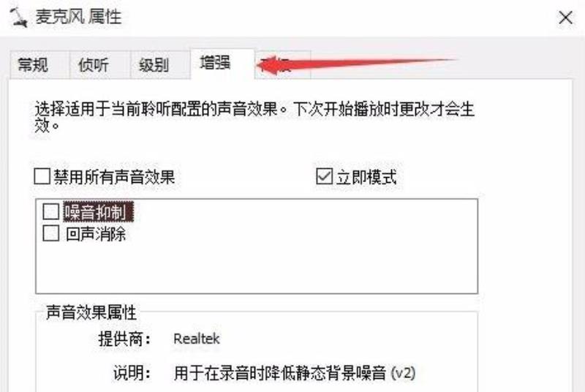Click the microphone icon in the title bar
The image size is (585, 392).
19,18
